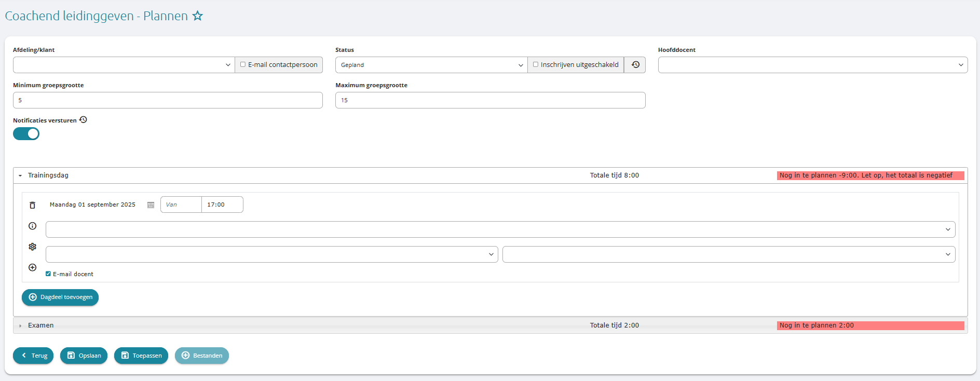This screenshot has height=381, width=980.
Task: Click the negative planning warning in Trainingsdag
Action: pyautogui.click(x=870, y=175)
